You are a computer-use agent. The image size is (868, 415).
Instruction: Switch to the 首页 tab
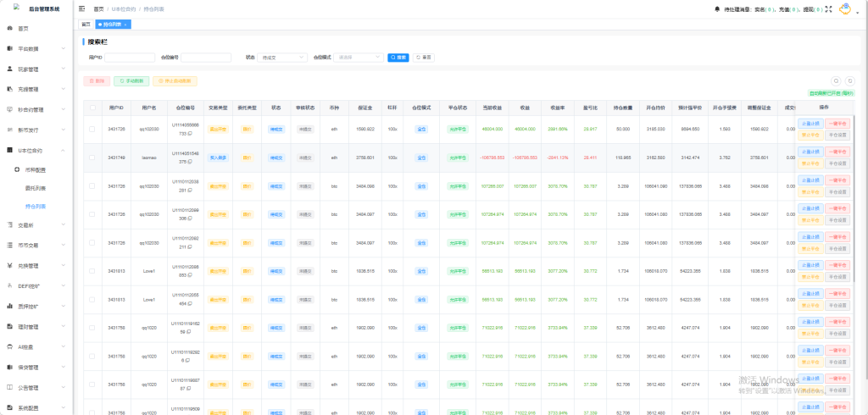point(86,25)
